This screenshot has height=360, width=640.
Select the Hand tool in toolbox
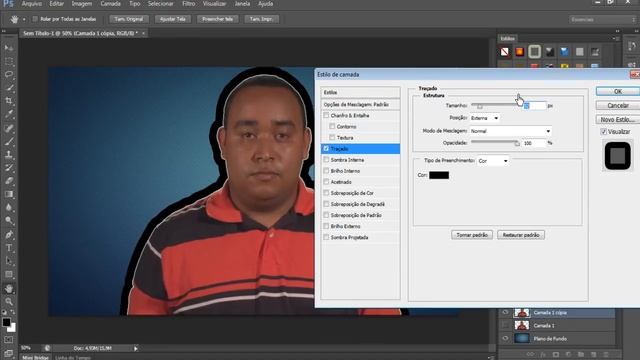tap(9, 289)
